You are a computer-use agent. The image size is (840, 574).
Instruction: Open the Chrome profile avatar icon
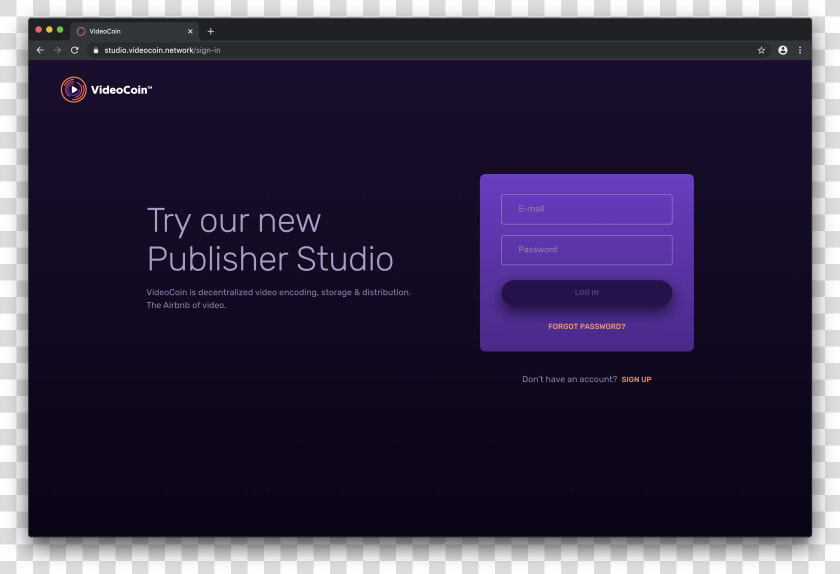pyautogui.click(x=783, y=50)
